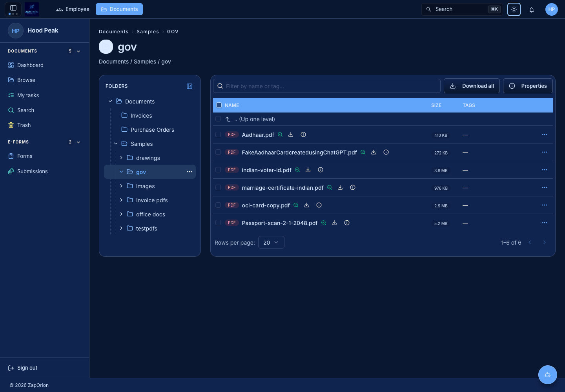
Task: Open the global Search box
Action: (462, 9)
